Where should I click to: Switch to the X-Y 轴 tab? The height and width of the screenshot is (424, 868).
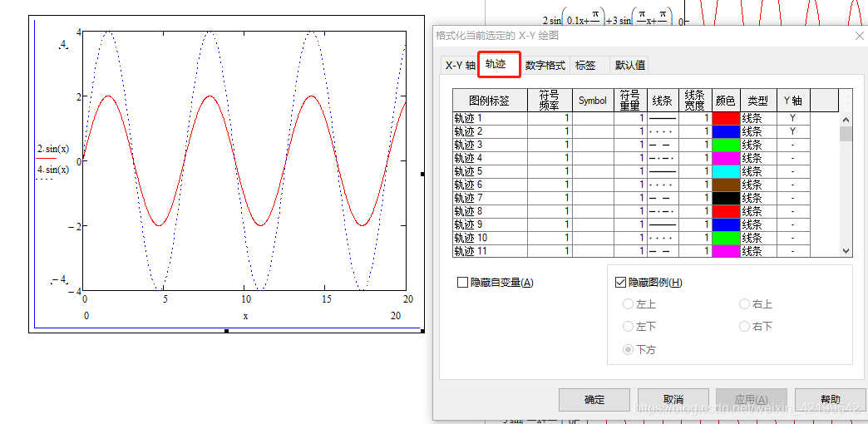pyautogui.click(x=460, y=66)
